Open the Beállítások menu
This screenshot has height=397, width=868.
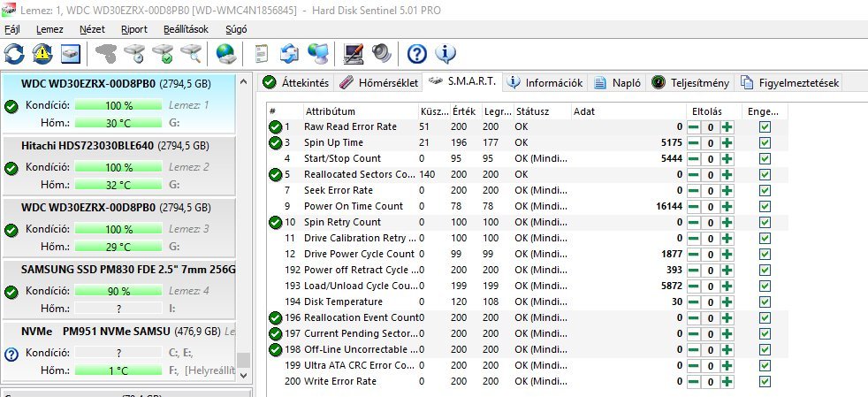[186, 29]
